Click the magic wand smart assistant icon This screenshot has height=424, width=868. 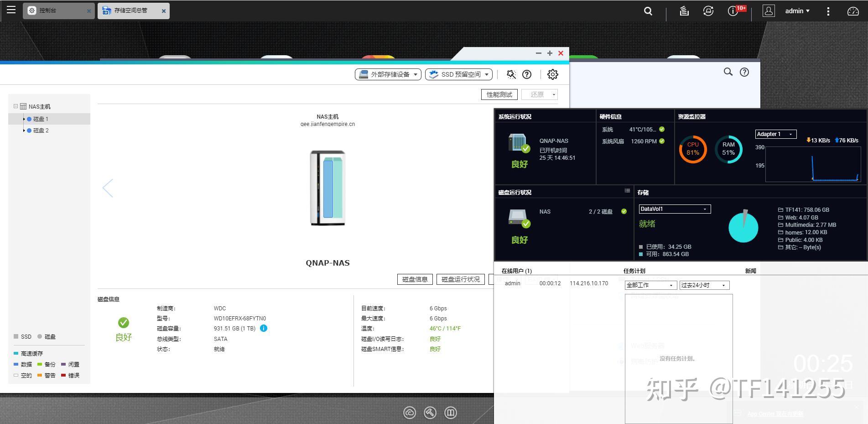511,74
